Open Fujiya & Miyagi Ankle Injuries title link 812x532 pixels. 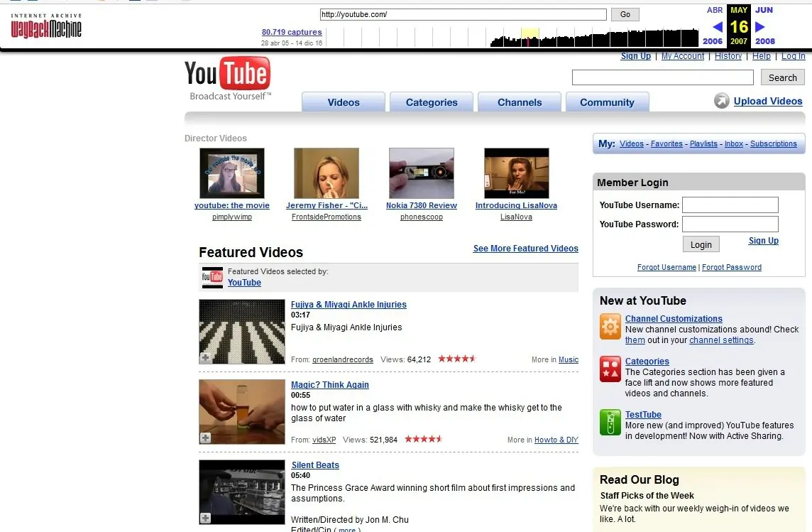349,305
